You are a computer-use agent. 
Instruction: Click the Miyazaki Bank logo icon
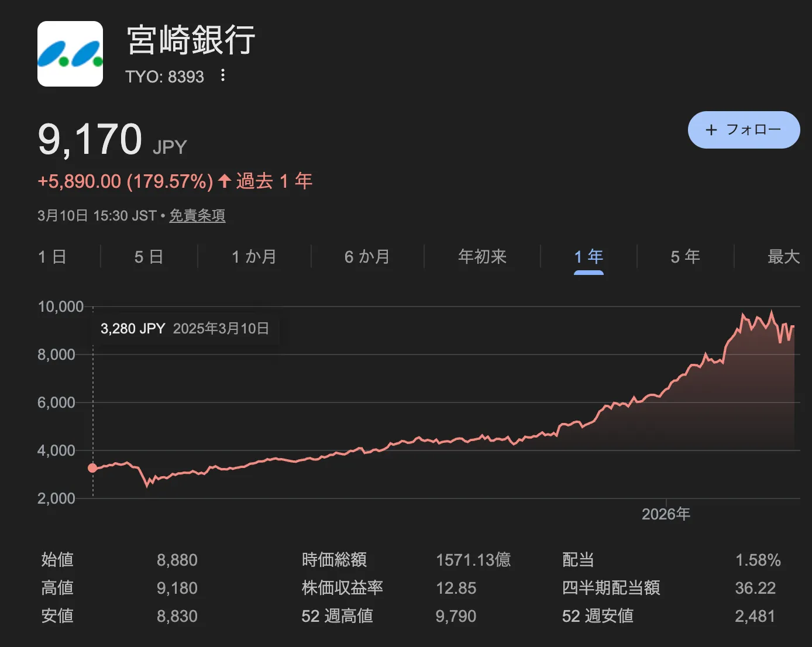coord(70,54)
